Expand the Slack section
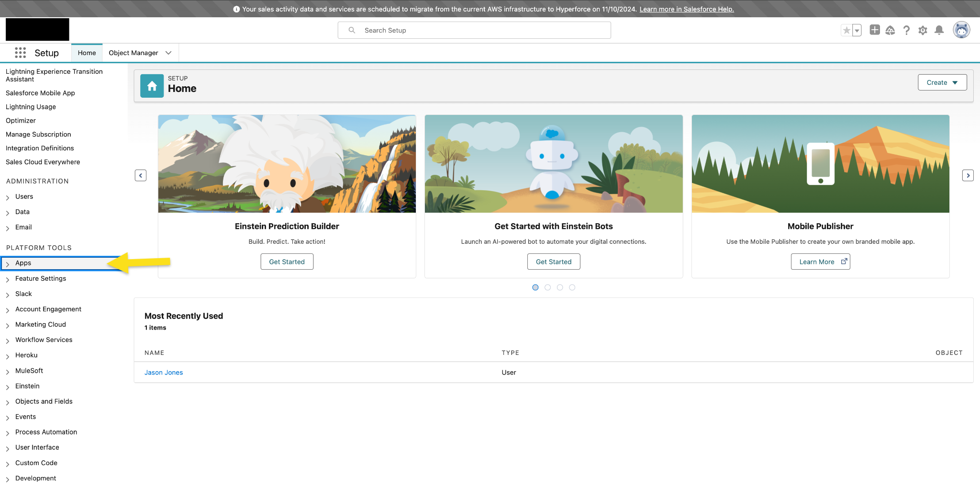The width and height of the screenshot is (980, 490). (x=8, y=295)
